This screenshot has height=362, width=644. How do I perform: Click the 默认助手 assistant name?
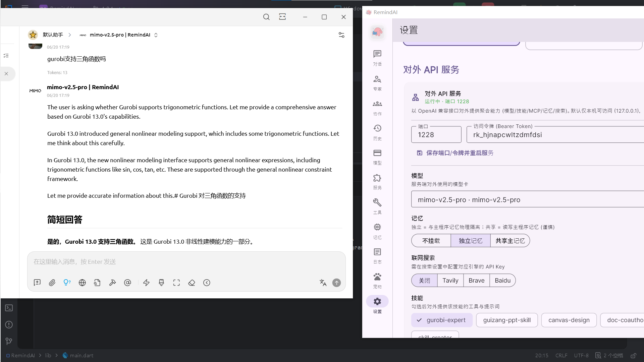(53, 35)
